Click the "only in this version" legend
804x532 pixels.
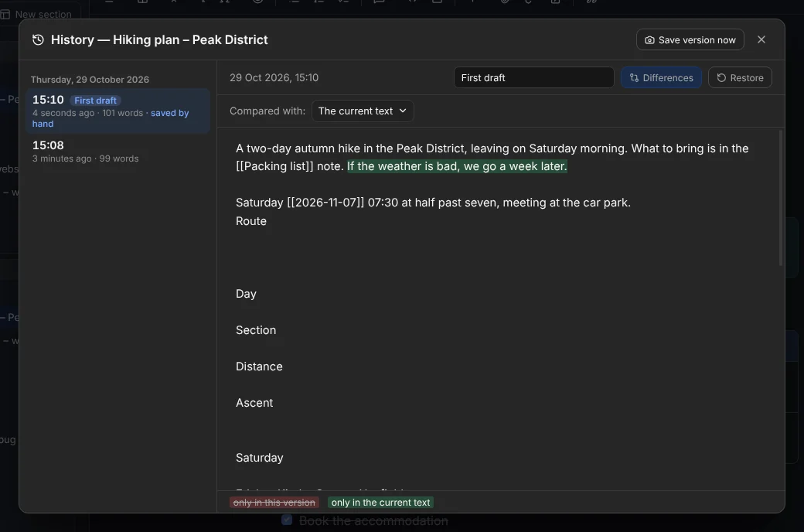pos(274,503)
